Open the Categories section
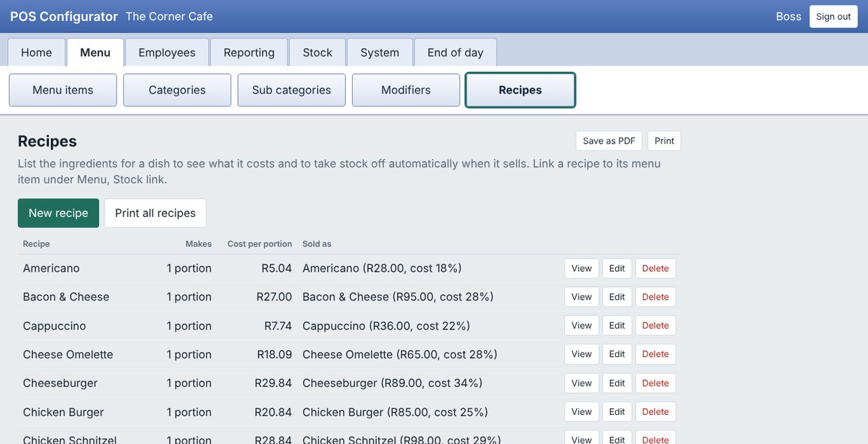The image size is (868, 444). point(177,90)
